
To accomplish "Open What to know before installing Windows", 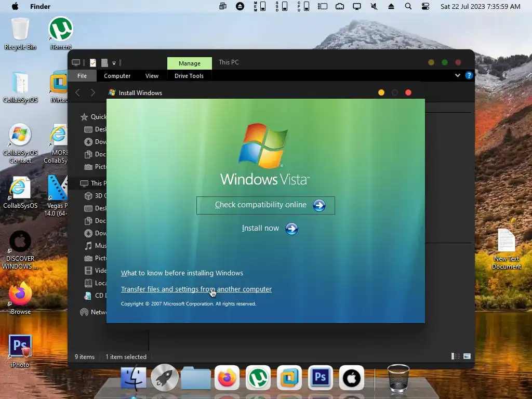I will point(182,273).
